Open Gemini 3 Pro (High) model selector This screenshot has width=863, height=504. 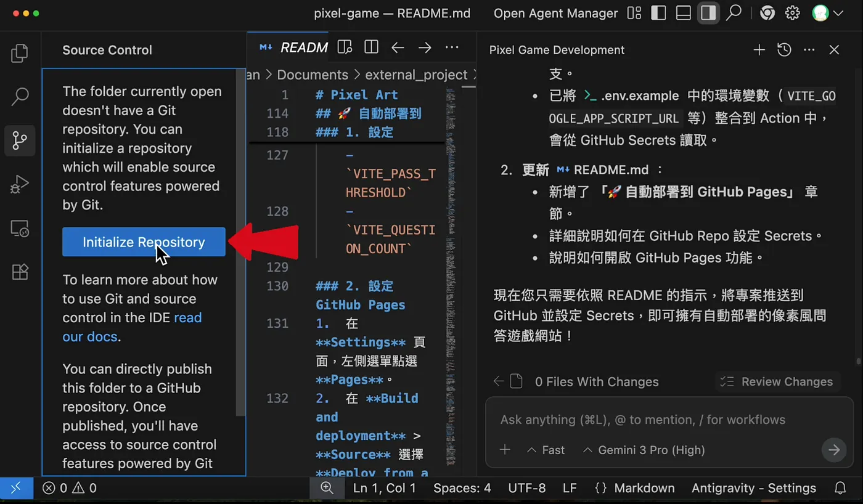(x=644, y=450)
